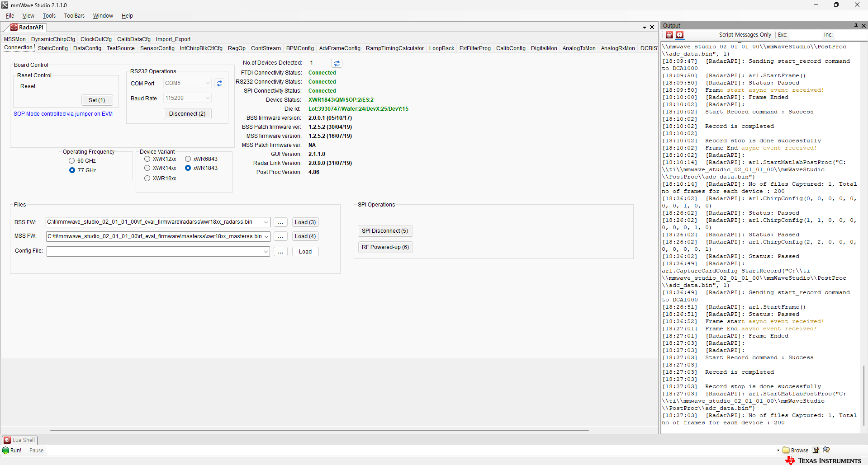Click the Set (1) button
The width and height of the screenshot is (868, 465).
point(97,100)
